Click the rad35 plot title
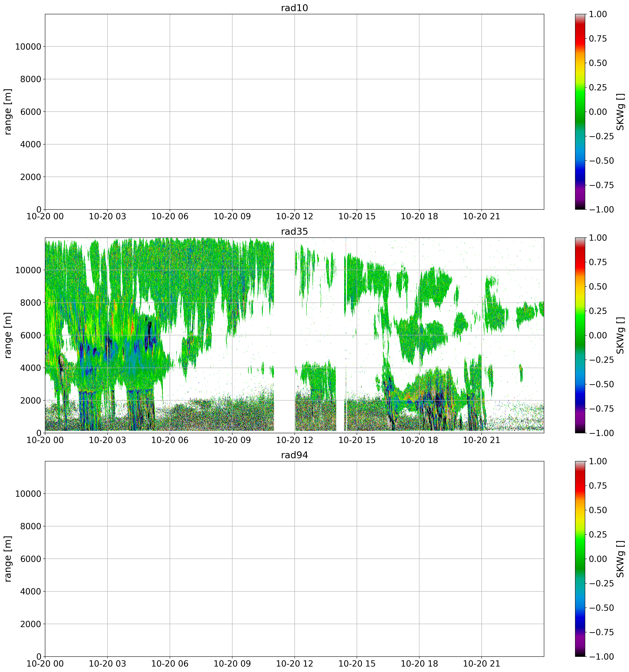Viewport: 629px width, 672px height. coord(294,232)
